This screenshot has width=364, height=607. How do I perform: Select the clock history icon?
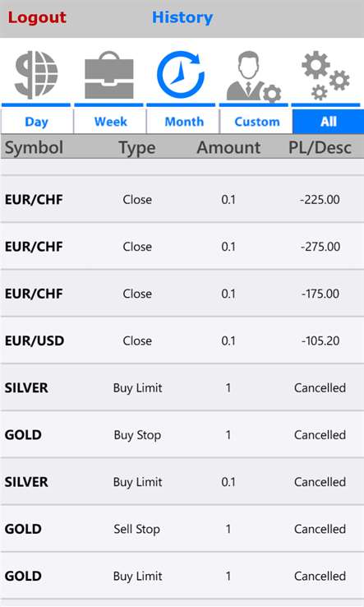click(181, 74)
